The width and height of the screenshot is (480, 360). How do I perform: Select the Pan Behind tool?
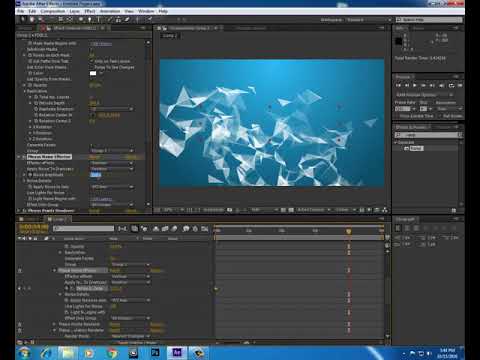point(70,20)
